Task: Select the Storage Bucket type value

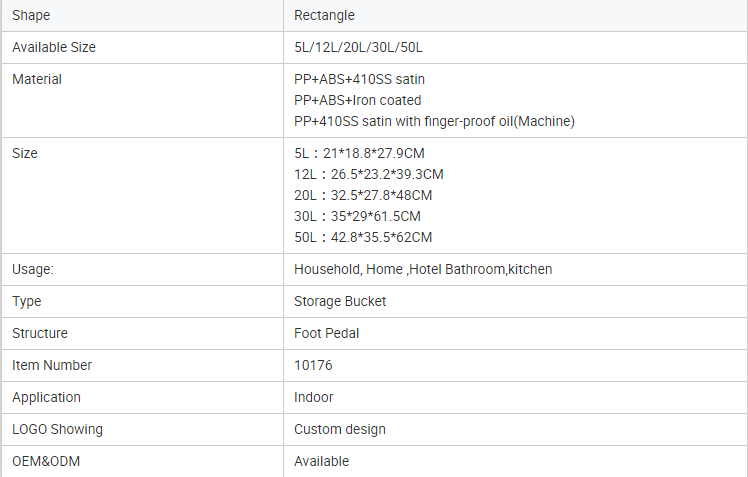Action: pos(340,301)
